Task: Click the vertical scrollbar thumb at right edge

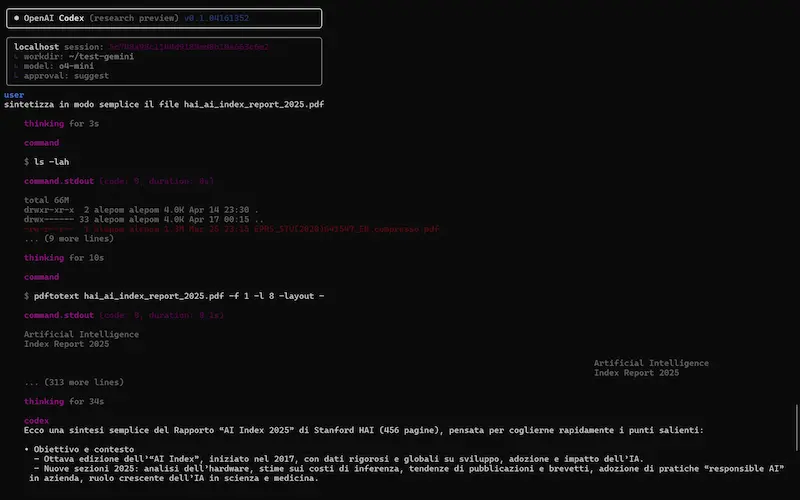Action: click(x=796, y=428)
